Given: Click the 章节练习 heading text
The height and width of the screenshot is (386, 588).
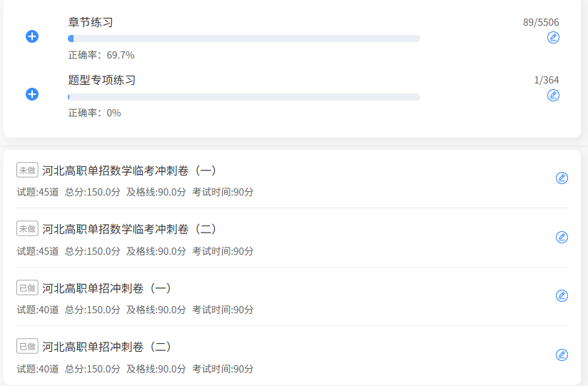Looking at the screenshot, I should click(x=91, y=22).
